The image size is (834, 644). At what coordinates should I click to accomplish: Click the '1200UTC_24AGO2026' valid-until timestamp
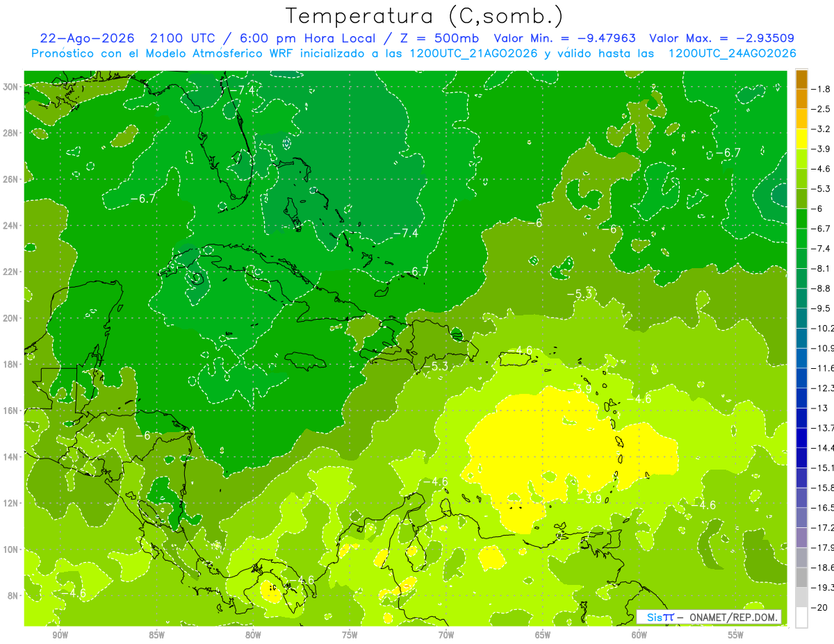point(733,53)
